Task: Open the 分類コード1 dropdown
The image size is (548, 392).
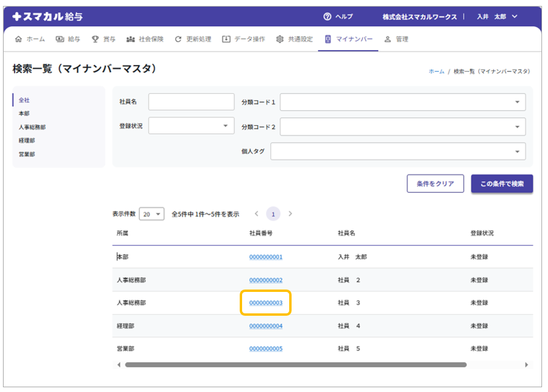Action: pyautogui.click(x=403, y=102)
